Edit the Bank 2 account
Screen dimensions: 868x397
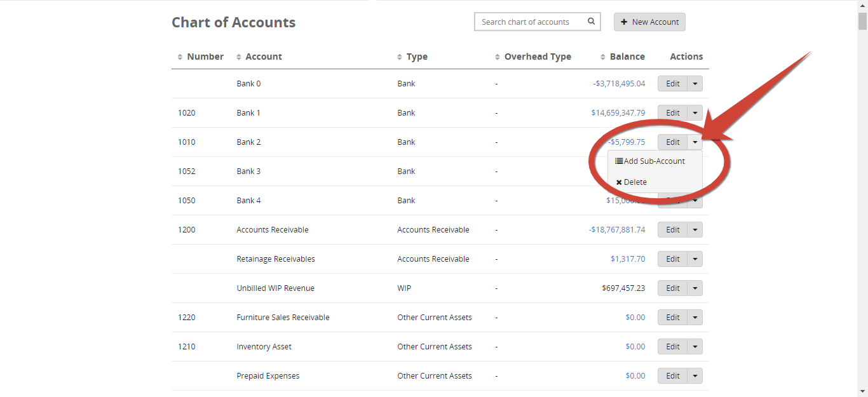pos(673,142)
